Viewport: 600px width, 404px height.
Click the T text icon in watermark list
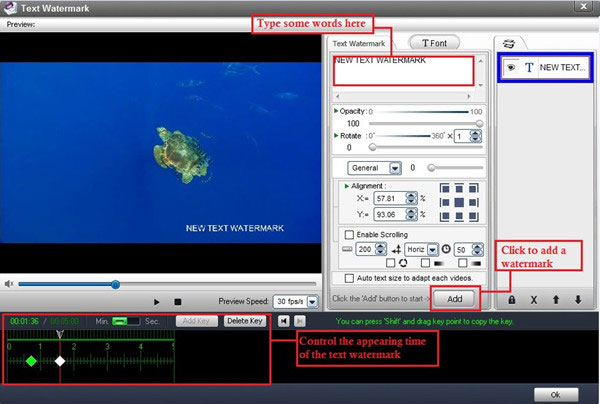(529, 68)
